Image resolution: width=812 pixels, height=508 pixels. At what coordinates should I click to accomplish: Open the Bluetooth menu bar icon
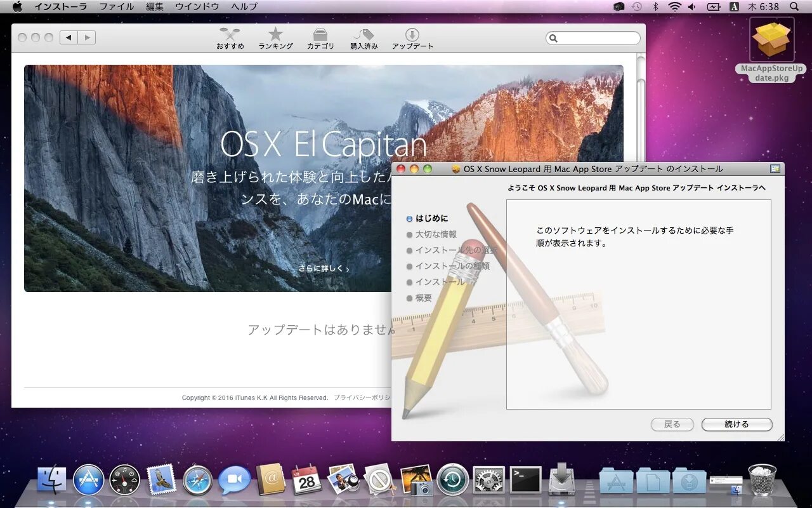click(656, 6)
